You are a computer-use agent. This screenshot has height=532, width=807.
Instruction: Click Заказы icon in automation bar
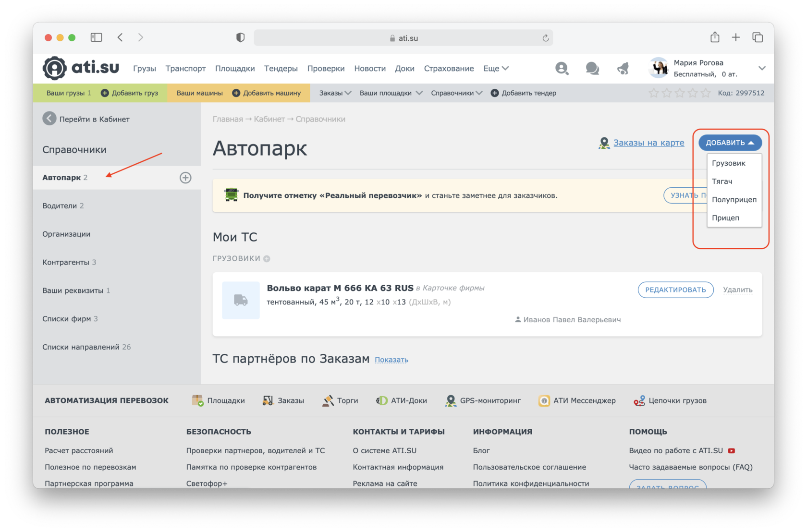click(x=268, y=400)
